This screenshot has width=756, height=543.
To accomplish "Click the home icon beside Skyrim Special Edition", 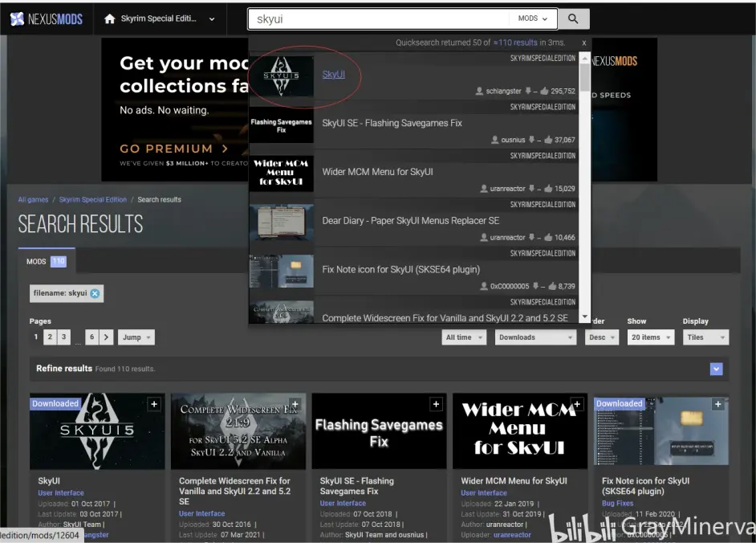I will pyautogui.click(x=110, y=19).
